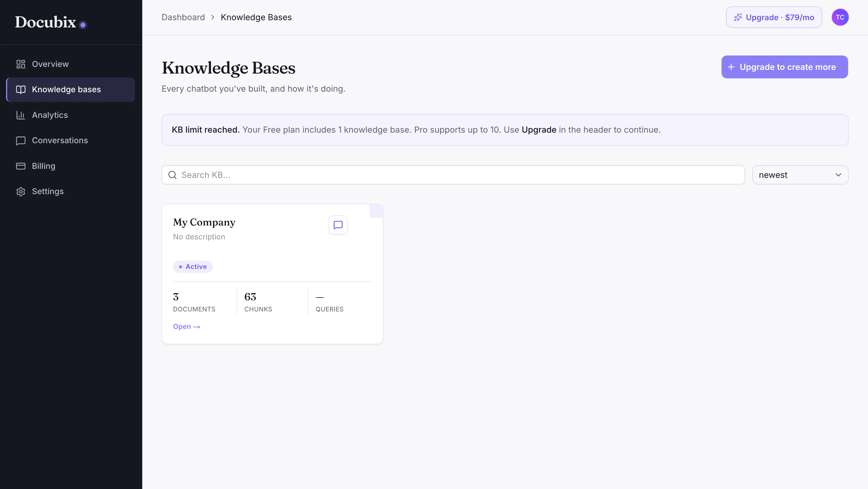Click the Overview grid icon
Screen dimensions: 868x489
(x=21, y=64)
